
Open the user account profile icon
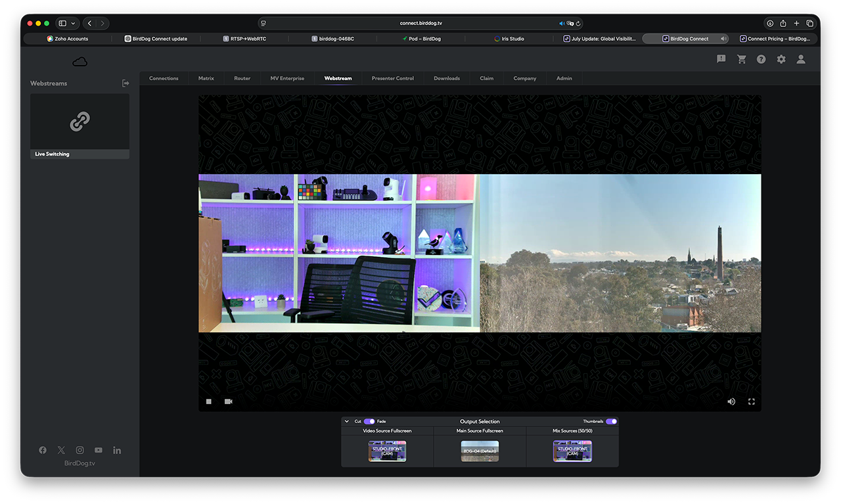[x=800, y=59]
